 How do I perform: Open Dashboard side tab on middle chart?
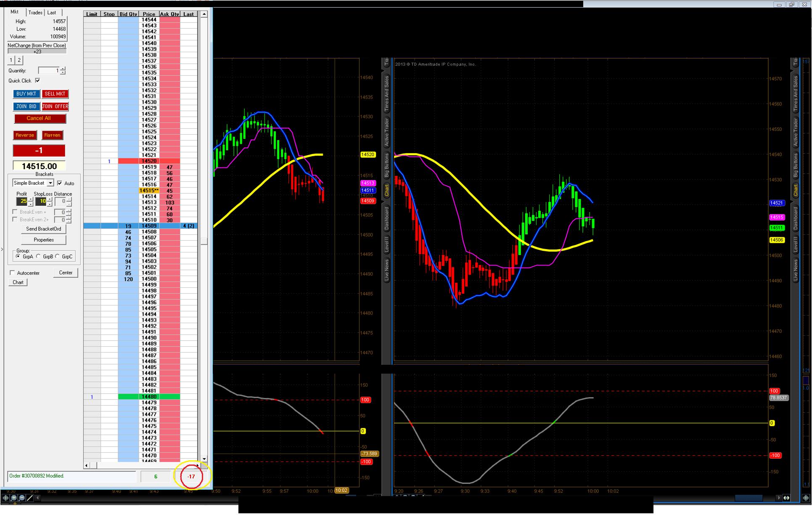coord(386,218)
